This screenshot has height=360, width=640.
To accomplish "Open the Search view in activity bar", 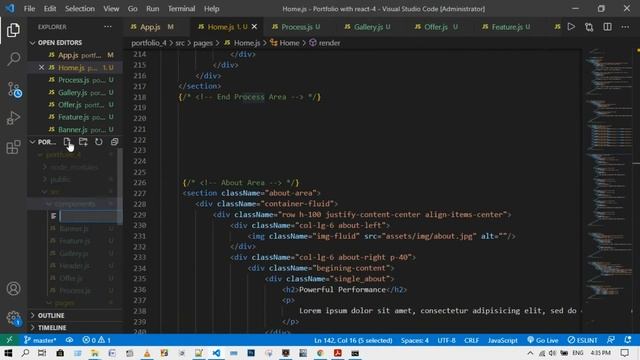I will coord(13,59).
